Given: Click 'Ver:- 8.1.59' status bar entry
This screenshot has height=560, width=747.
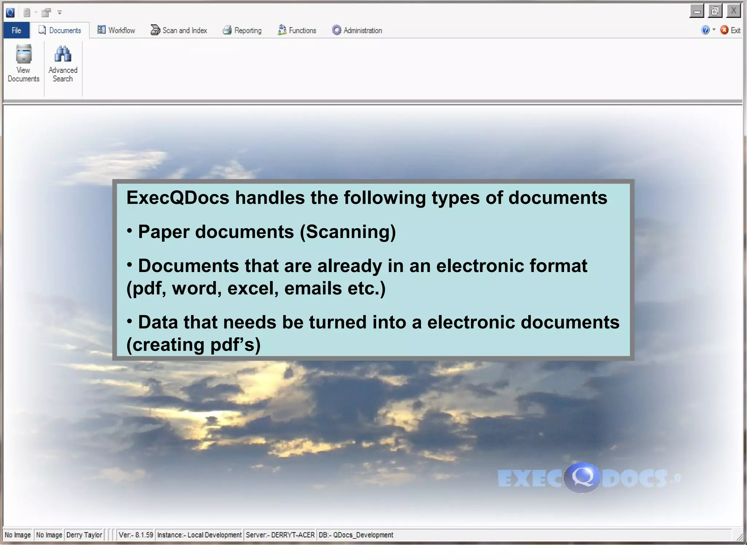Looking at the screenshot, I should tap(136, 535).
